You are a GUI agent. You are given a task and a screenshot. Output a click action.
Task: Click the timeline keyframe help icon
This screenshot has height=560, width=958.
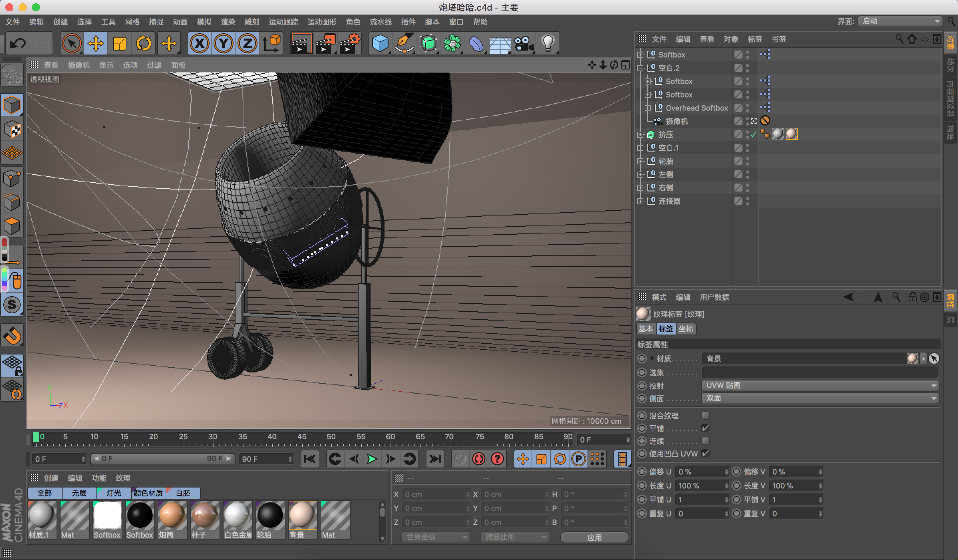497,459
